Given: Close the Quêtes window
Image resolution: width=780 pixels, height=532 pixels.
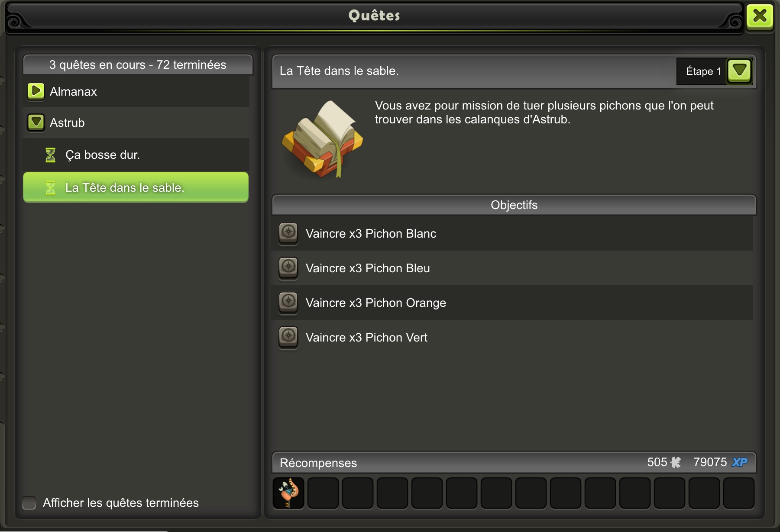Looking at the screenshot, I should [x=760, y=16].
